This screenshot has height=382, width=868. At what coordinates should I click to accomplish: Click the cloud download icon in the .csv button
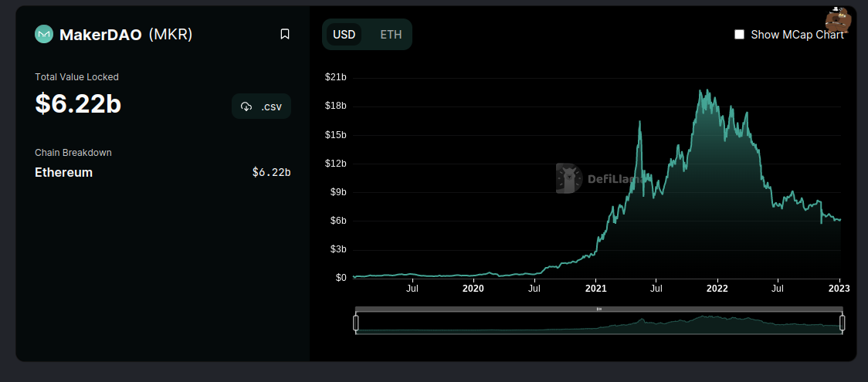tap(246, 106)
